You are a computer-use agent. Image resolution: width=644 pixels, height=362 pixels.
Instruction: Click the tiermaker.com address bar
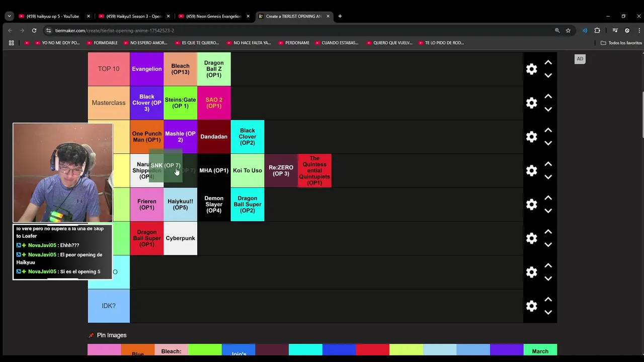coord(297,30)
